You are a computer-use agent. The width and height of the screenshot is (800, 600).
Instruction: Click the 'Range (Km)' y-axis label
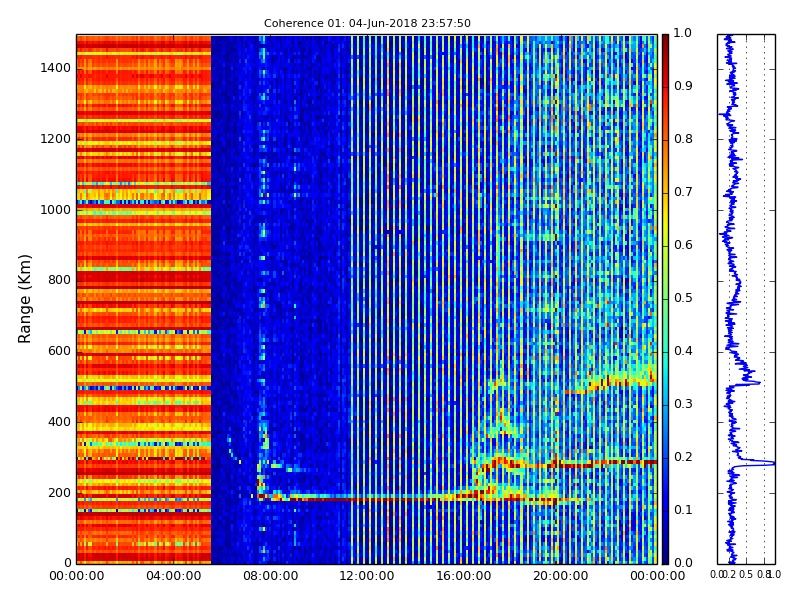tap(24, 299)
